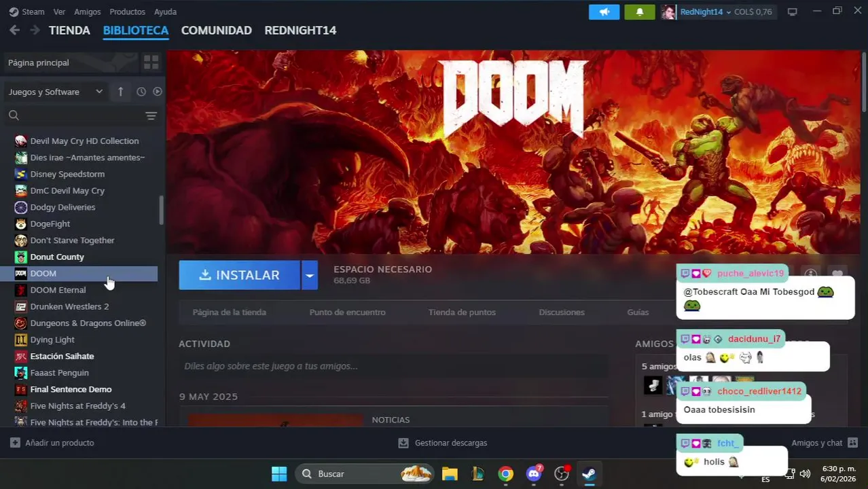The width and height of the screenshot is (868, 489).
Task: Click the ready-to-play filter icon
Action: tap(158, 92)
